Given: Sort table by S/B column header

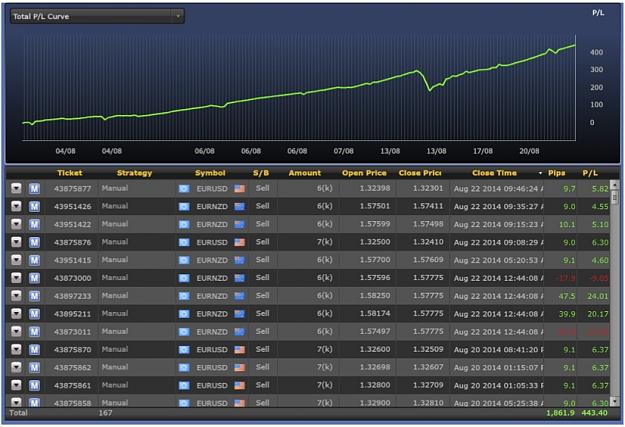Looking at the screenshot, I should pyautogui.click(x=261, y=173).
